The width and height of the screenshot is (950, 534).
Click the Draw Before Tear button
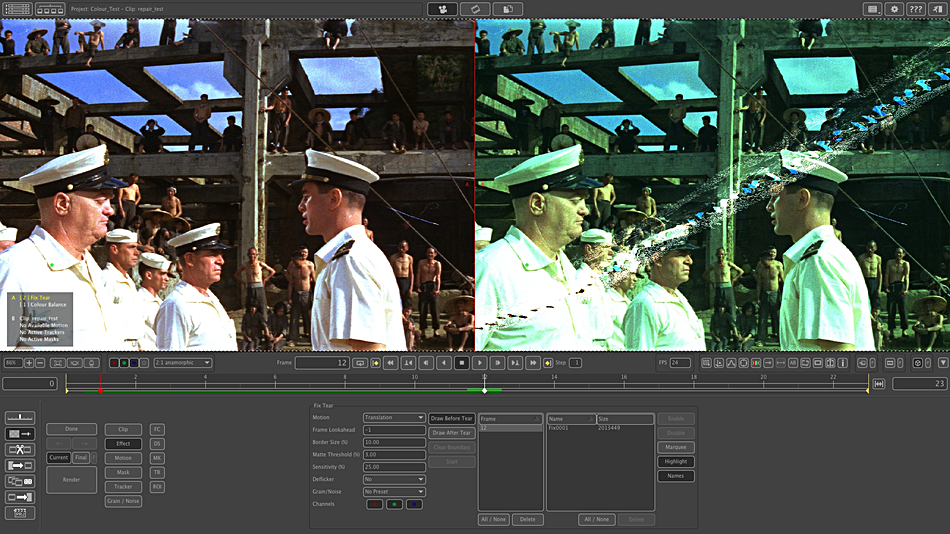point(451,418)
